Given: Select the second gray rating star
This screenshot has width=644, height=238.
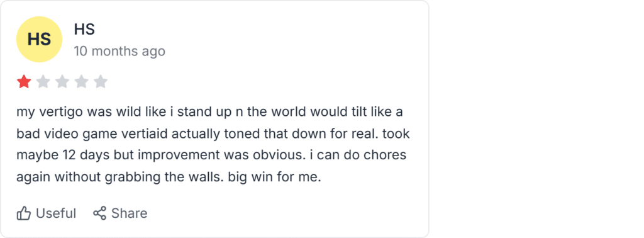Looking at the screenshot, I should click(x=43, y=82).
